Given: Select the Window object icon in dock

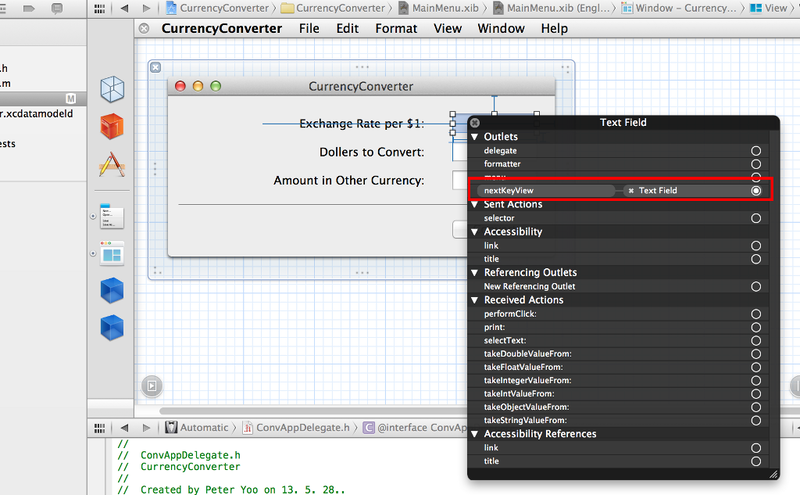Looking at the screenshot, I should tap(111, 253).
